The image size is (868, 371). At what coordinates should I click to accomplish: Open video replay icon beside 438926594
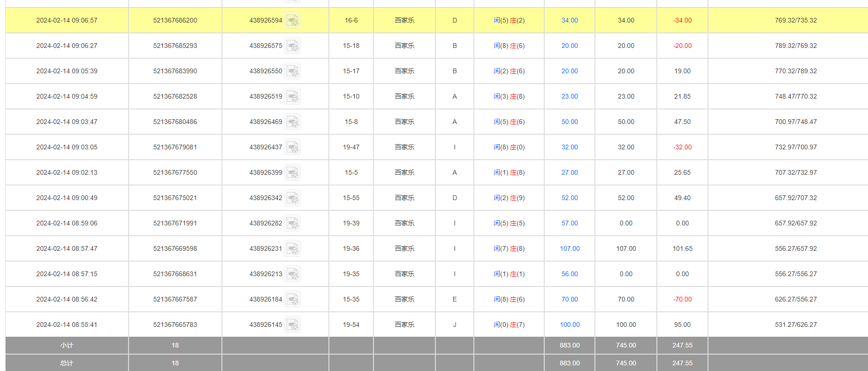point(292,21)
